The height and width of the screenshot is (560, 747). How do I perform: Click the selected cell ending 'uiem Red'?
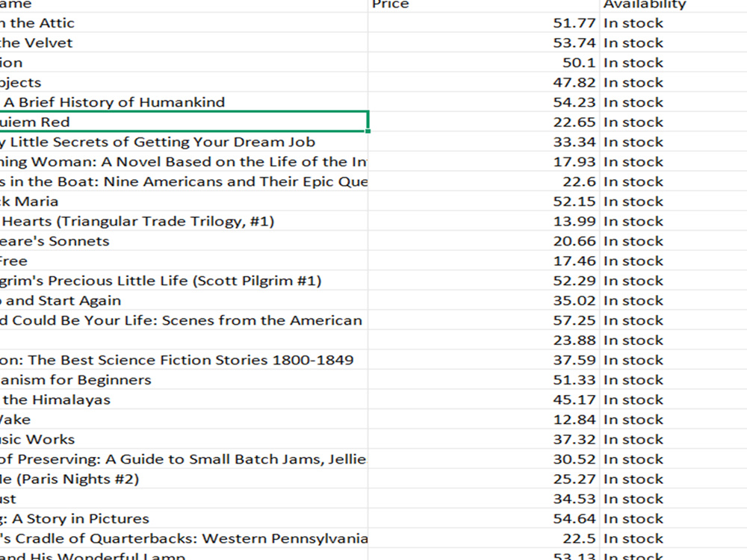pos(184,122)
